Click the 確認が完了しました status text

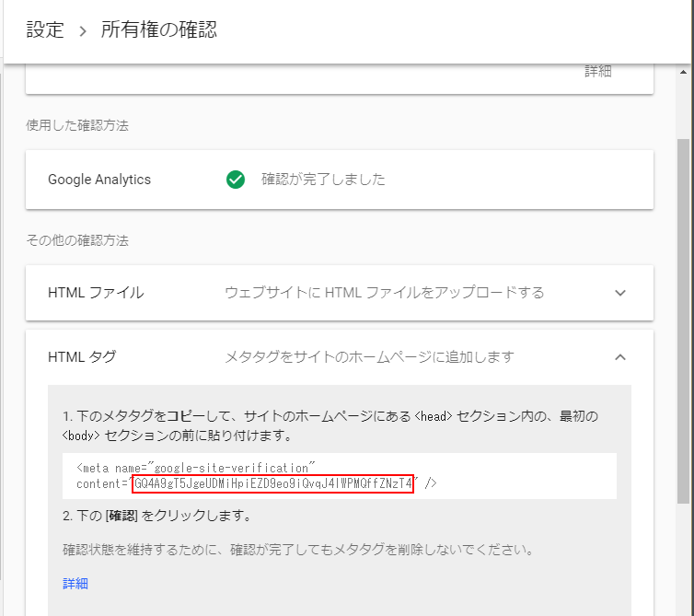323,180
